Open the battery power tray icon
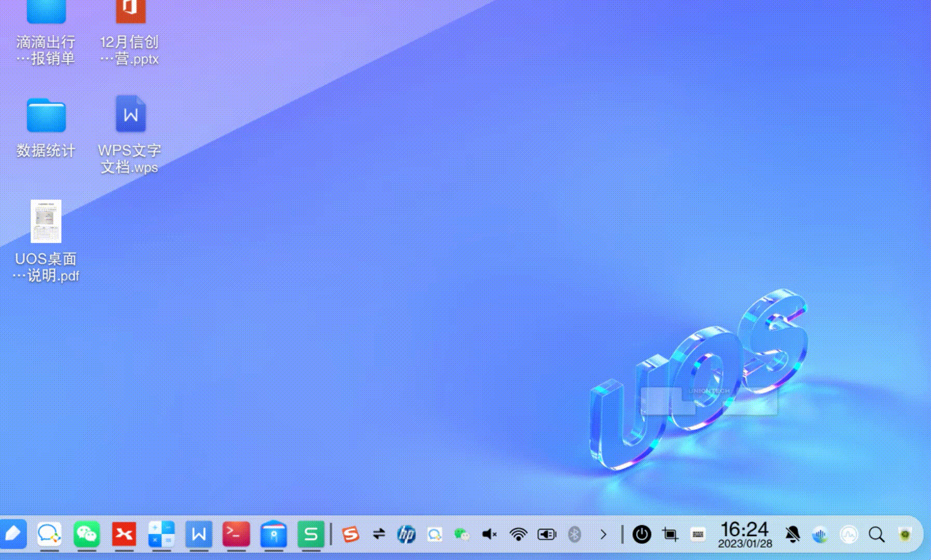Viewport: 931px width, 560px height. click(x=547, y=534)
